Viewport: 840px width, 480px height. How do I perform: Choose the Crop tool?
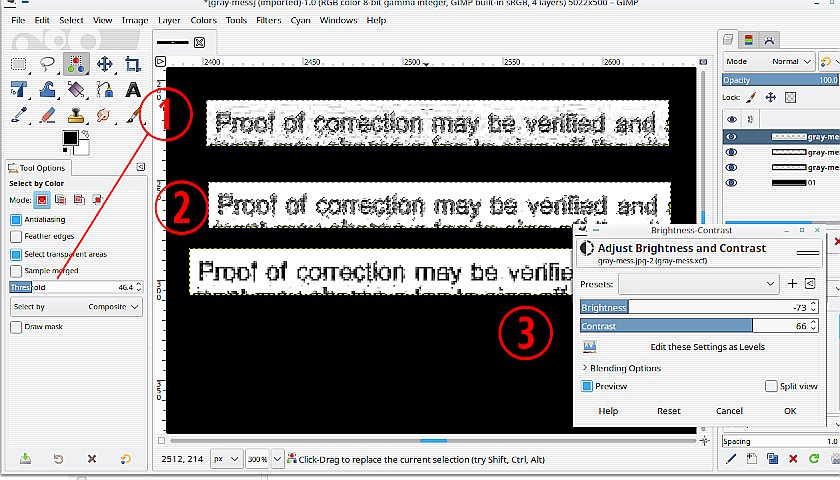132,64
